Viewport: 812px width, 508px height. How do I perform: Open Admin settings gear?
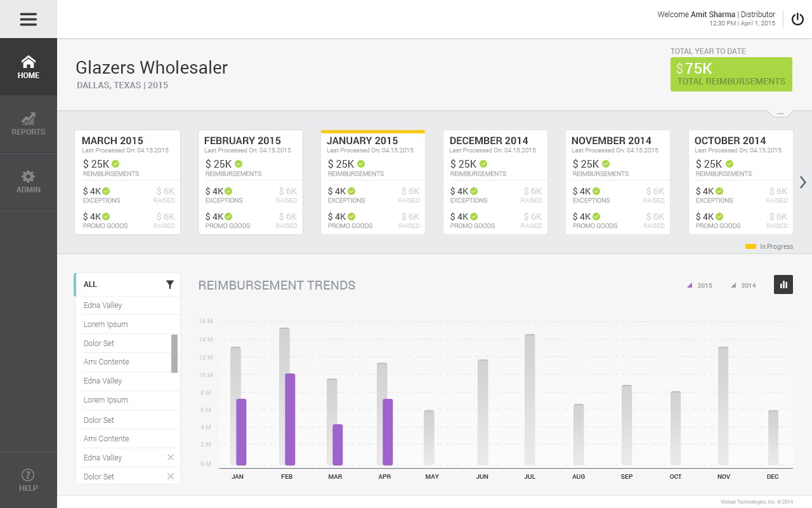pos(29,182)
